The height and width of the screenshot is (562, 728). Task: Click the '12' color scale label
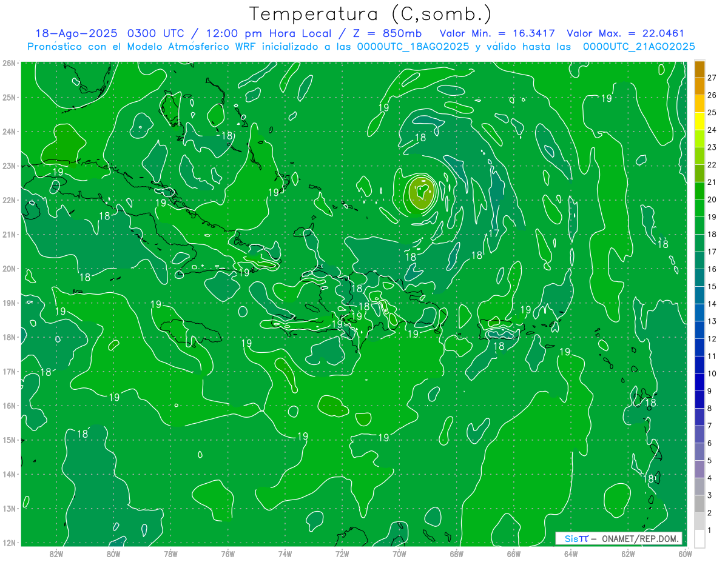tap(712, 339)
